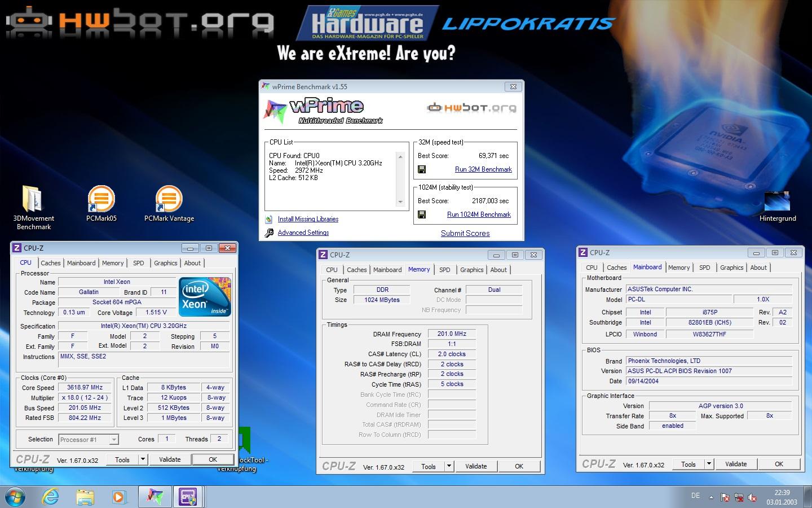The image size is (812, 508).
Task: Switch to Caches tab in CPU window
Action: (51, 263)
